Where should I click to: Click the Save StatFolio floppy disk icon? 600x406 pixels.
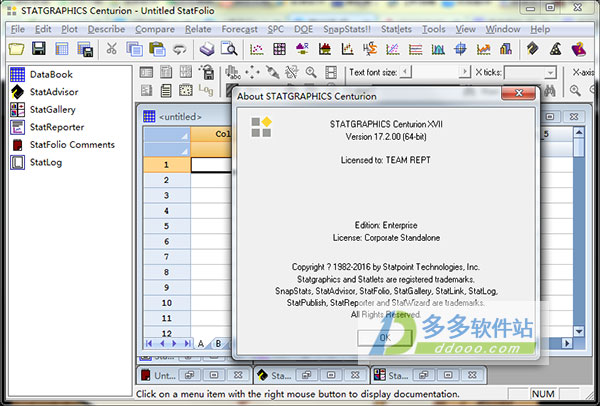(x=39, y=49)
